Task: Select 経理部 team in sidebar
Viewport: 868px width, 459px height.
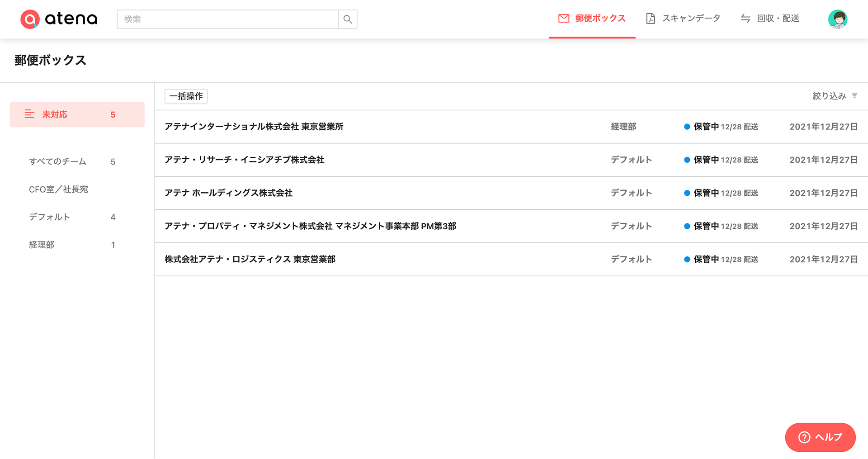Action: (42, 245)
